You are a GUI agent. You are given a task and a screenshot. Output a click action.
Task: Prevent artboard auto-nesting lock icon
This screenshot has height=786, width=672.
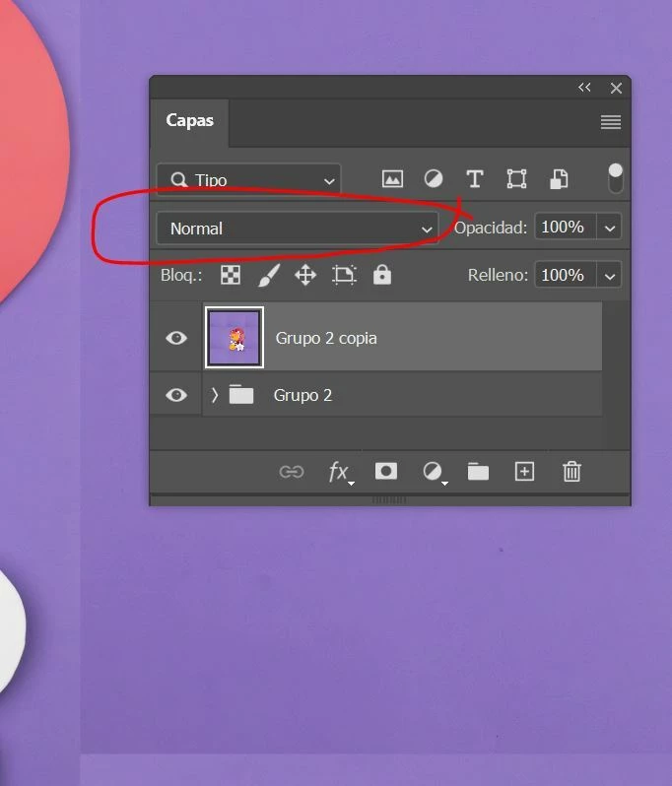tap(344, 275)
